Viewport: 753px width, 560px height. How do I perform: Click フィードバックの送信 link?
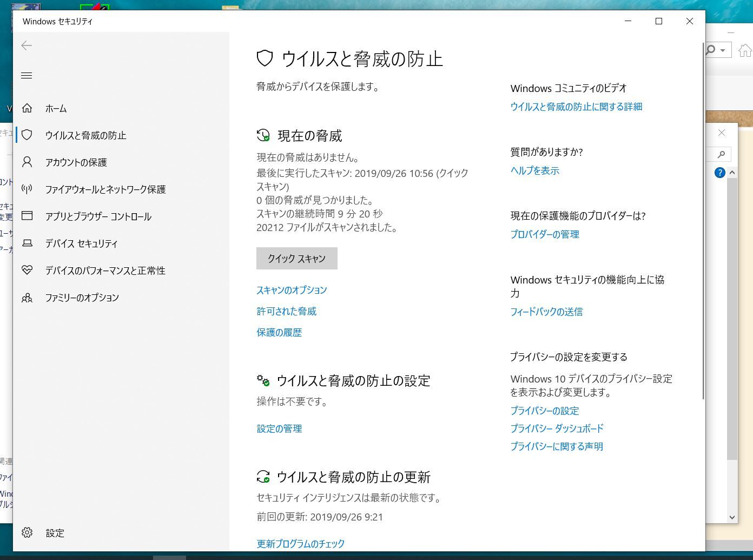tap(546, 312)
